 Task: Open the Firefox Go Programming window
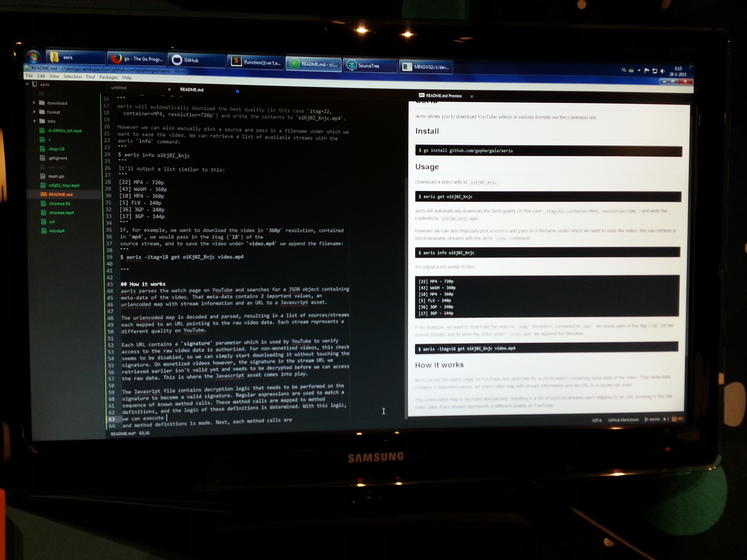(x=136, y=59)
